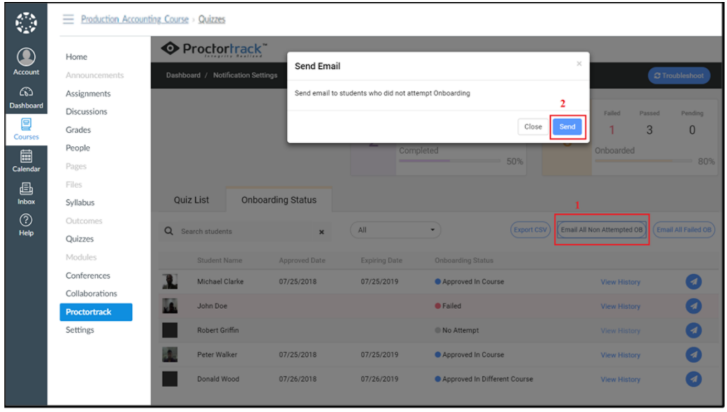Viewport: 727px width, 412px height.
Task: Send email to John Doe via paper-plane icon
Action: click(x=694, y=306)
